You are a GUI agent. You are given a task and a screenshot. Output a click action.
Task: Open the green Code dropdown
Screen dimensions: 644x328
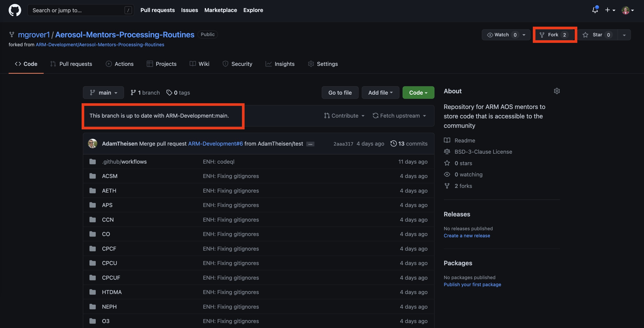click(418, 93)
